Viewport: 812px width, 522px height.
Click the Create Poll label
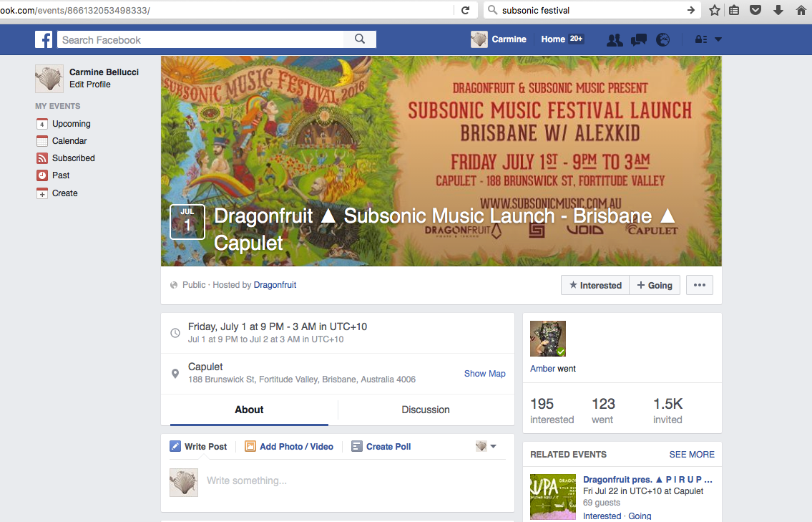tap(388, 446)
